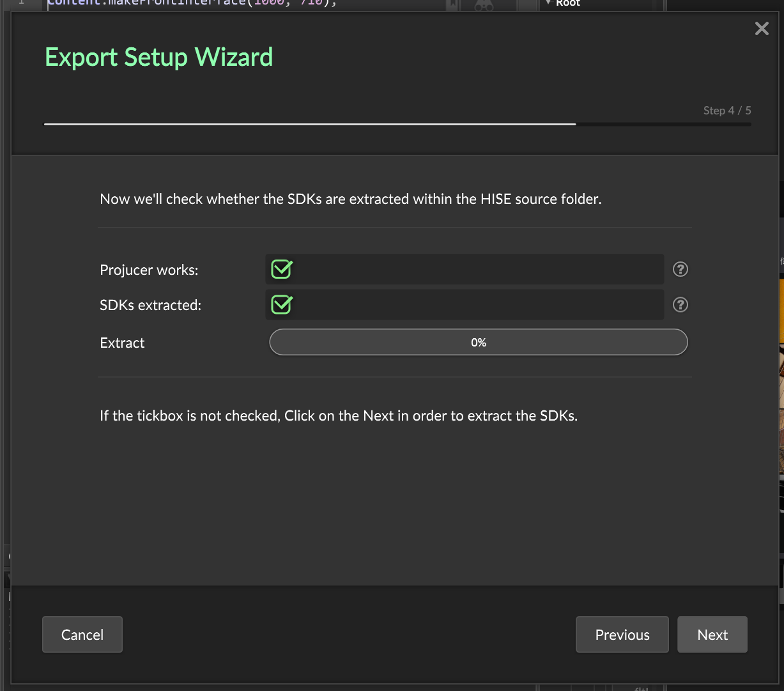Show help for SDKs extracted

[680, 305]
